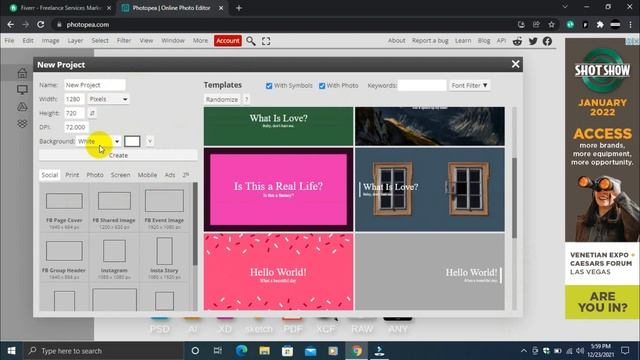Screen dimensions: 640x360
Task: Uncheck With Symbols checkbox
Action: pos(269,86)
